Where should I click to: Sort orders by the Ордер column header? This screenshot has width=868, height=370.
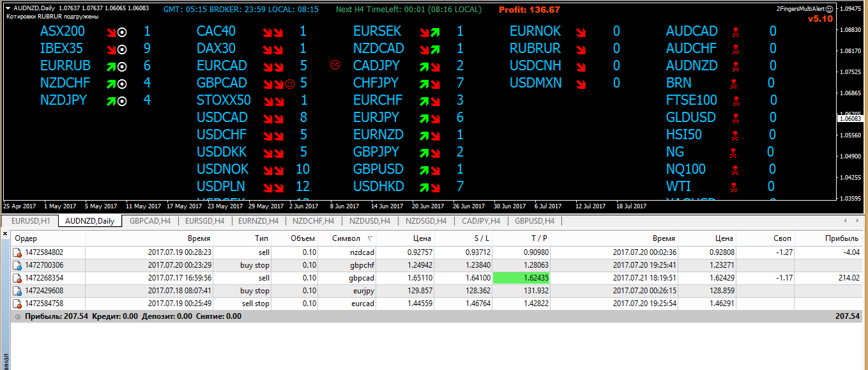coord(48,238)
